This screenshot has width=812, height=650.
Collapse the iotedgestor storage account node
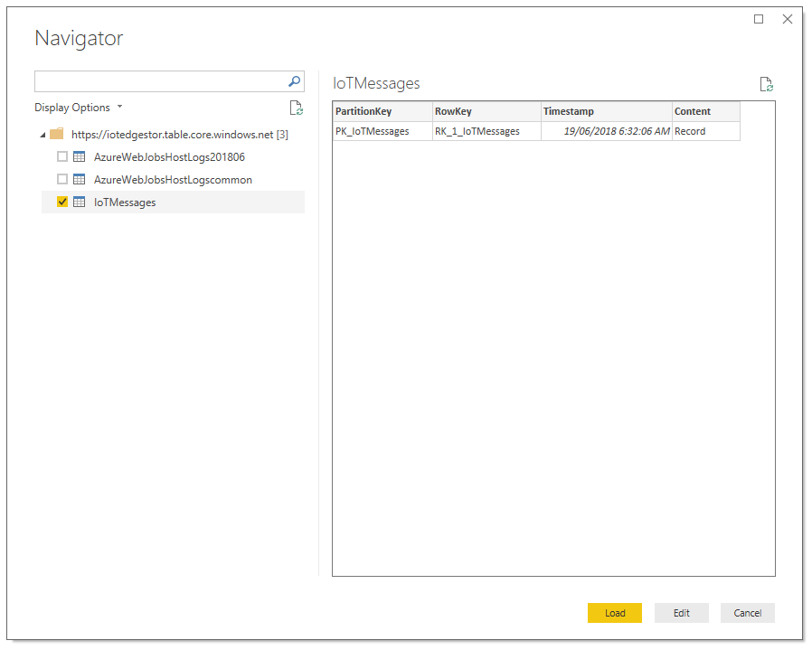43,135
